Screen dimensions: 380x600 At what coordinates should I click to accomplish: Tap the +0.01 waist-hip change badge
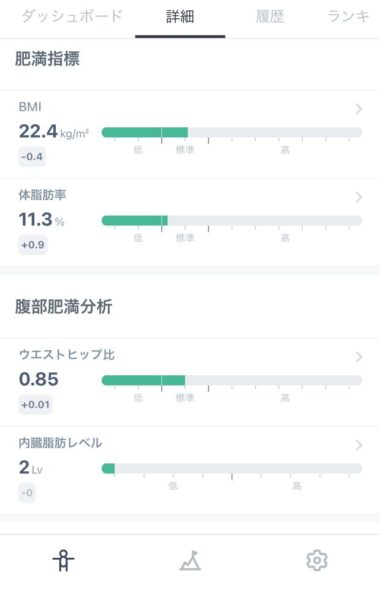click(x=35, y=404)
